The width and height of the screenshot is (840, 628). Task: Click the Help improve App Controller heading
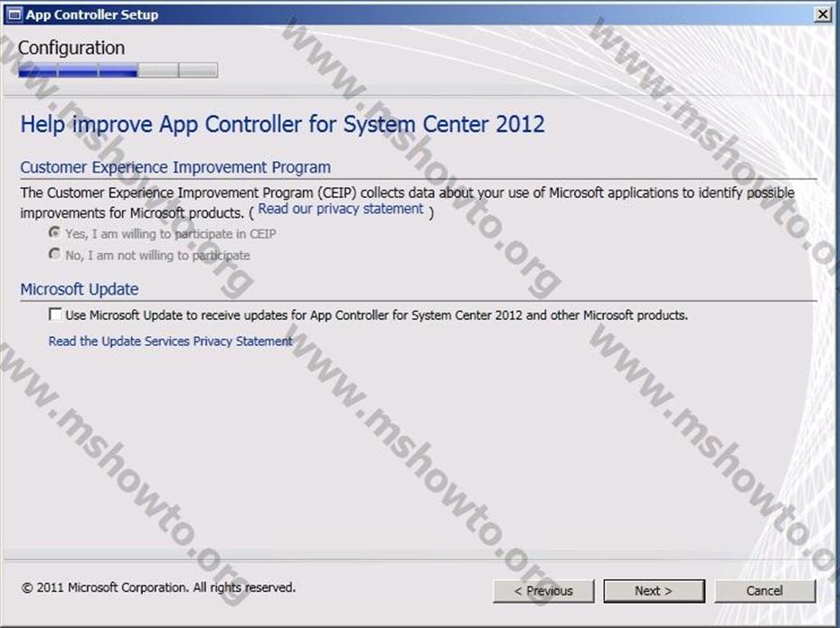click(x=282, y=124)
